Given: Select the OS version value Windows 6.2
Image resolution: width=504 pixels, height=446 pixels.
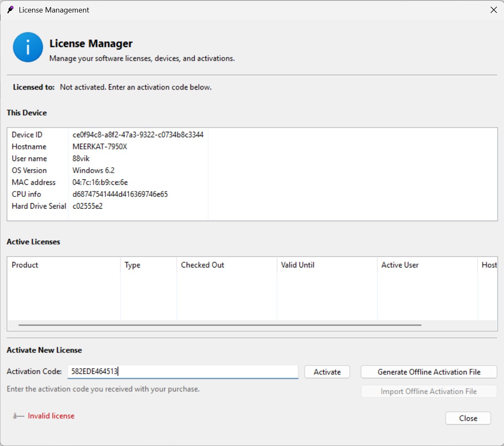Looking at the screenshot, I should click(x=93, y=170).
